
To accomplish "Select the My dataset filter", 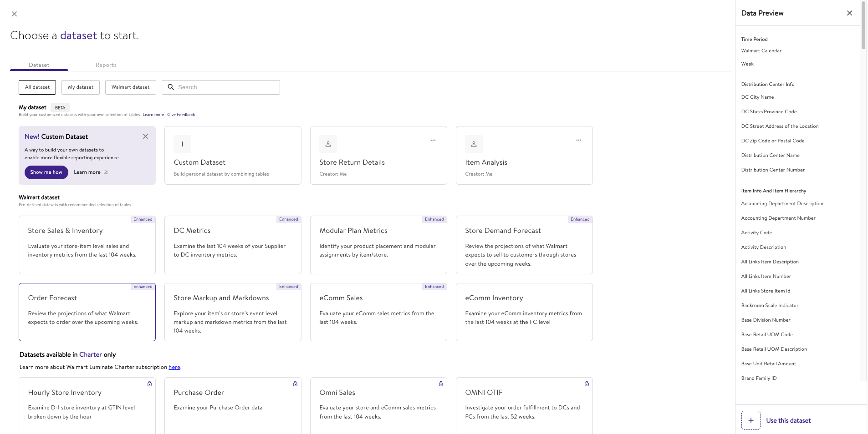I will [81, 87].
